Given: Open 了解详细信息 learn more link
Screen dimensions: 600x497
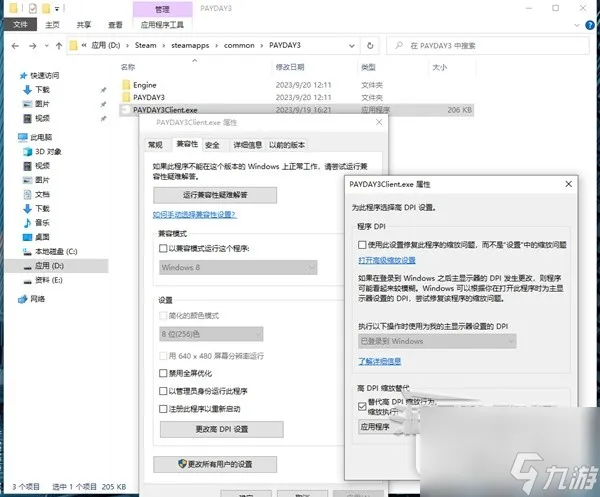Looking at the screenshot, I should point(380,361).
